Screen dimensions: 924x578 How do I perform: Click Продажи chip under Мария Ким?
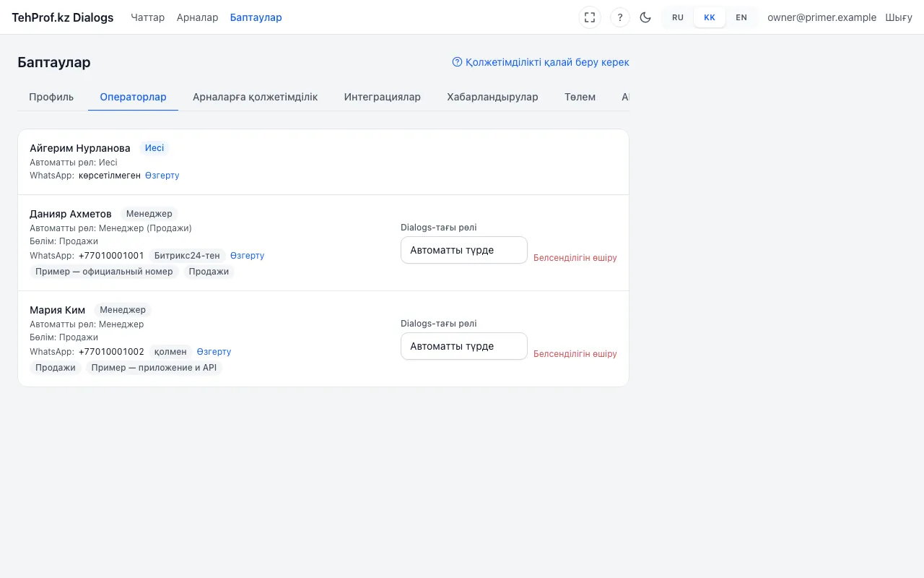click(x=56, y=368)
